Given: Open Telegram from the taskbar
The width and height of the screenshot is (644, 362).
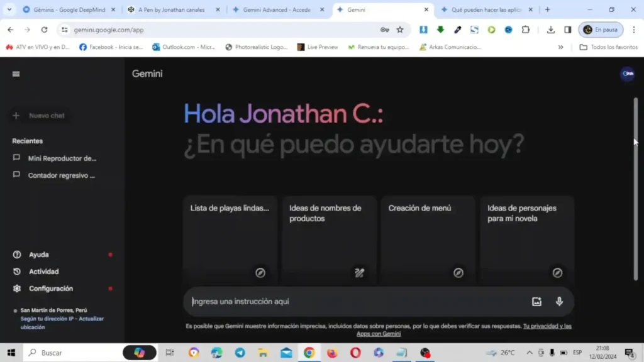Looking at the screenshot, I should click(240, 353).
